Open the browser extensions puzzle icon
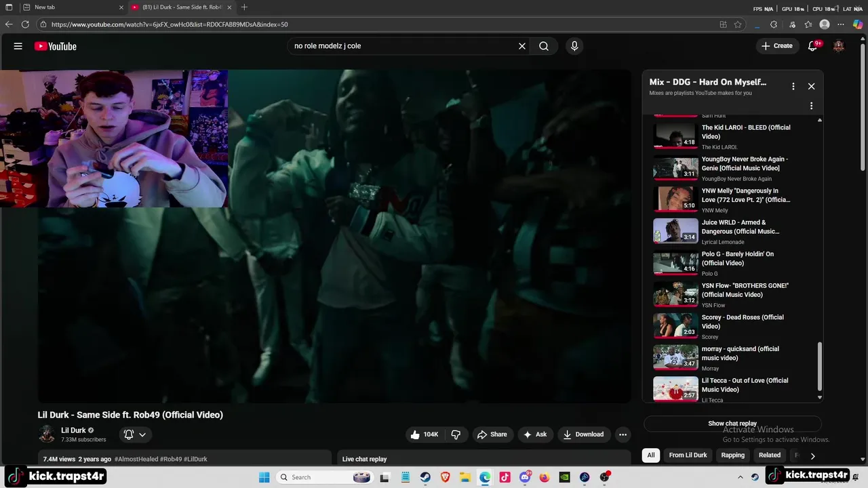The width and height of the screenshot is (868, 488). pos(774,24)
